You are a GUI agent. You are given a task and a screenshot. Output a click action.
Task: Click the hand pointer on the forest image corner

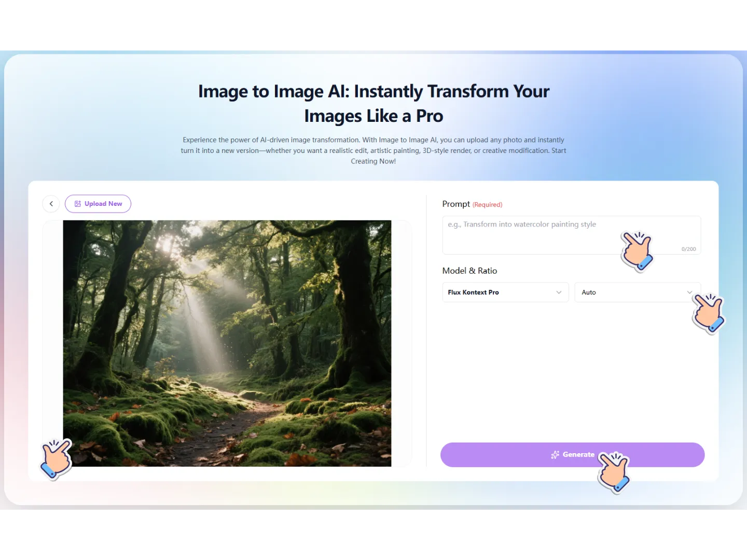[56, 458]
